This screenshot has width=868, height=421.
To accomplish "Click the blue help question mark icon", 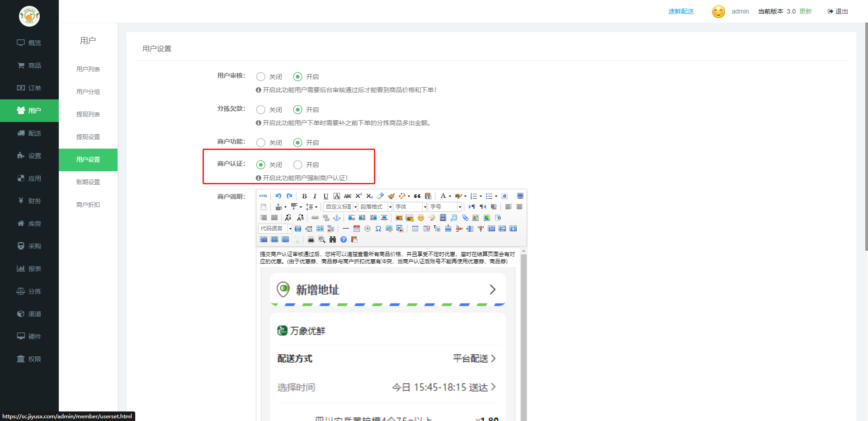I will [344, 239].
